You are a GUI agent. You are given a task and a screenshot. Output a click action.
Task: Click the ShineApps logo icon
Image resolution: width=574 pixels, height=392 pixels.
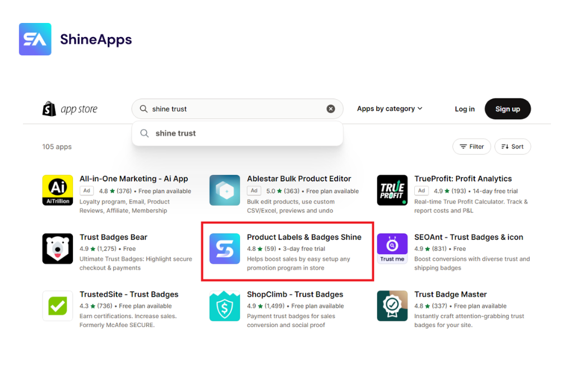point(35,39)
